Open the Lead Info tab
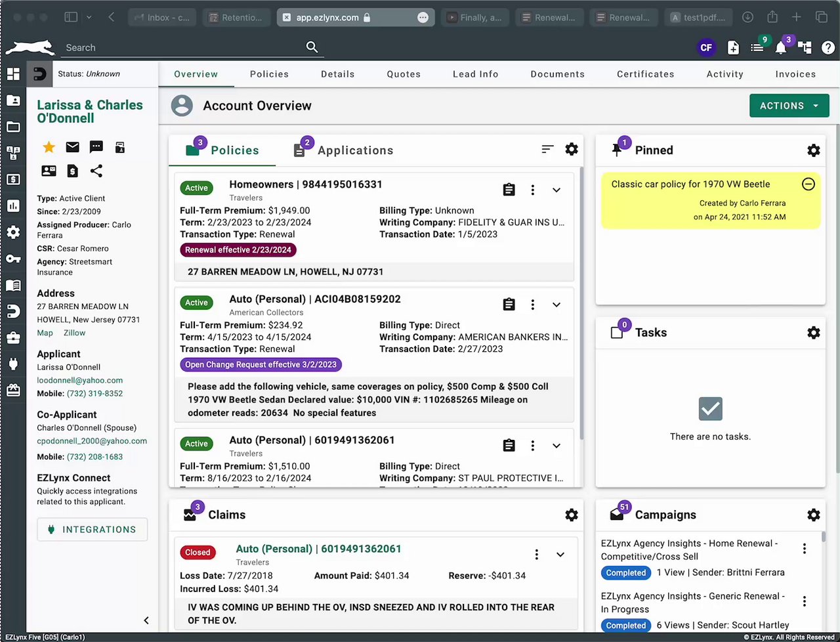 click(x=476, y=74)
